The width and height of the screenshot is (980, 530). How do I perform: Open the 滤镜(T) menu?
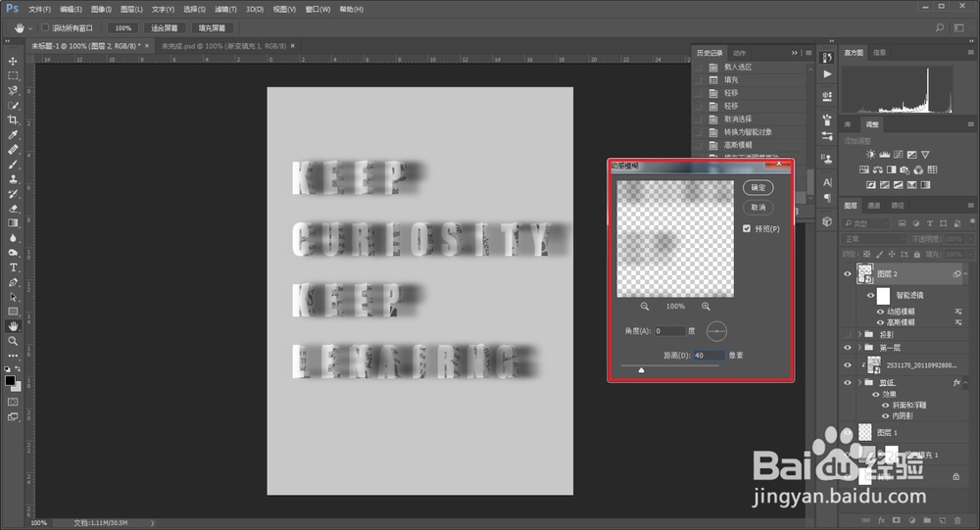click(x=225, y=10)
